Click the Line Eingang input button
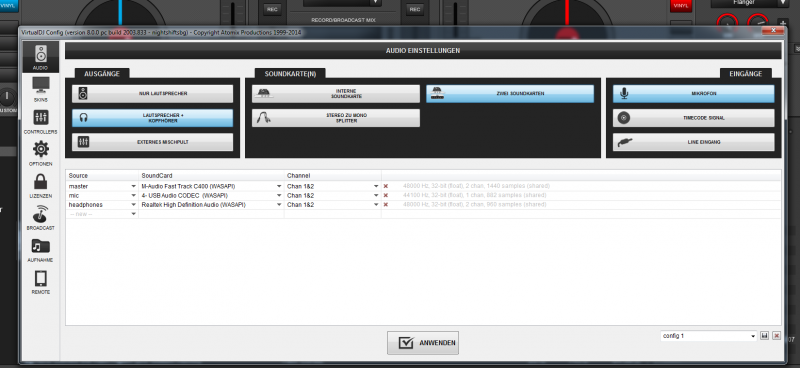 click(x=693, y=142)
